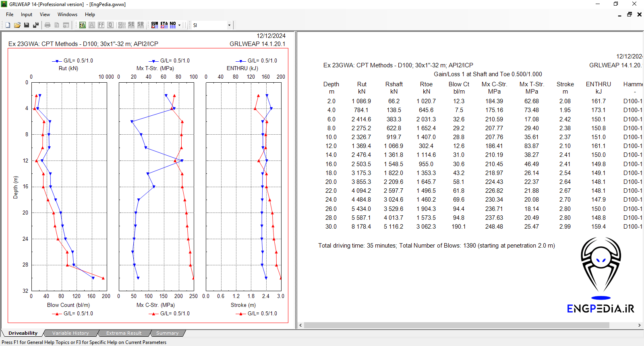Switch to the Driveability tab

pyautogui.click(x=23, y=333)
